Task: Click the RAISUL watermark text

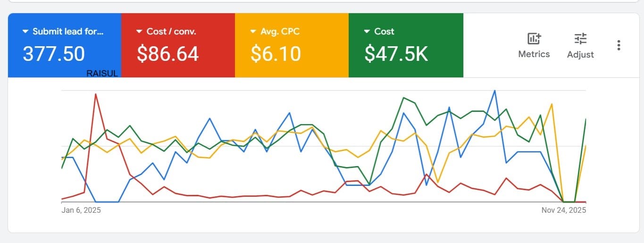Action: click(x=102, y=74)
